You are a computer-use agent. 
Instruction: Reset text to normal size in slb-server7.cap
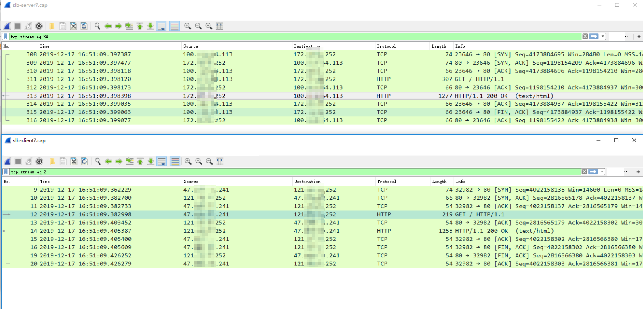click(208, 26)
